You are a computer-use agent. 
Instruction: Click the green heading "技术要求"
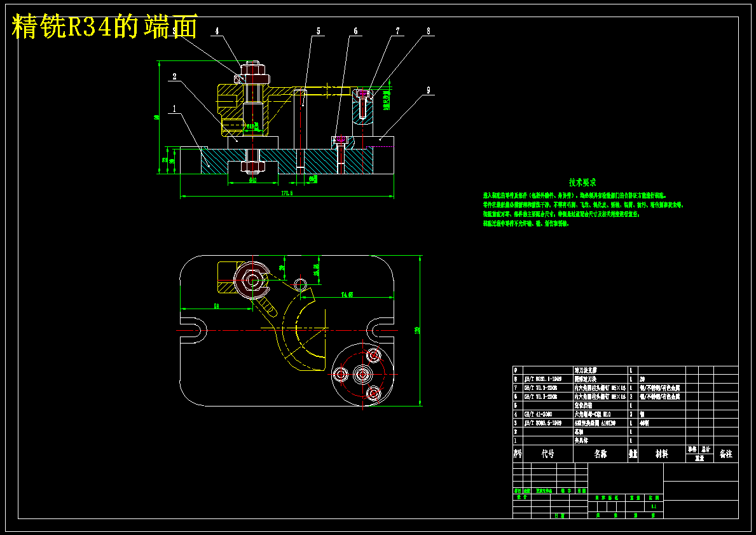(x=582, y=183)
